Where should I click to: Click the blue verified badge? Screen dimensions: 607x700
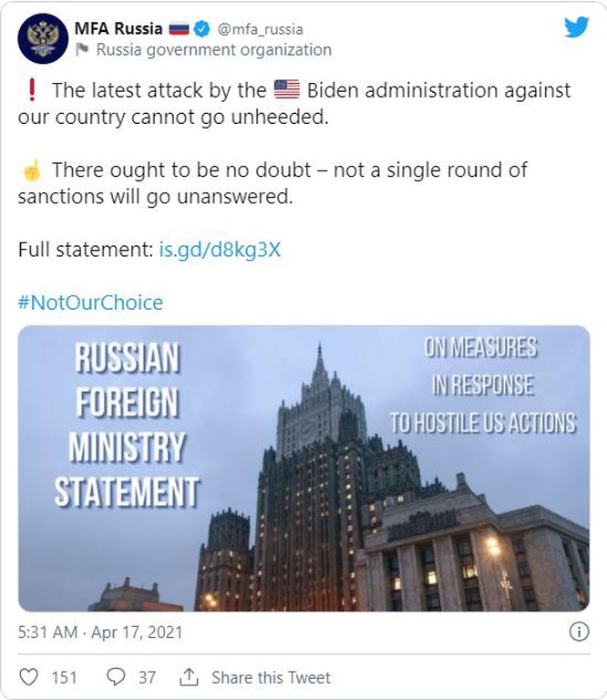(201, 28)
